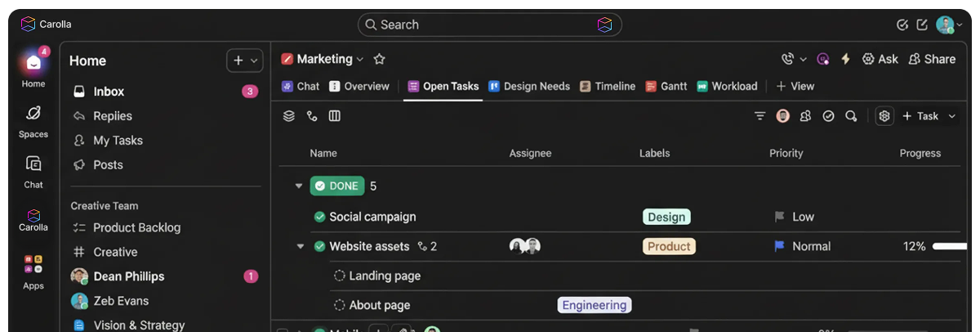The height and width of the screenshot is (332, 980).
Task: Open the view settings gear icon
Action: click(x=884, y=116)
